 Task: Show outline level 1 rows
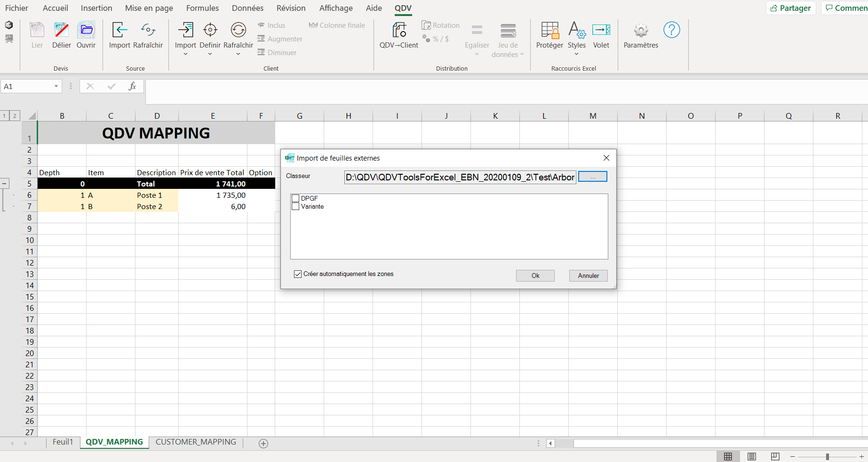[4, 116]
